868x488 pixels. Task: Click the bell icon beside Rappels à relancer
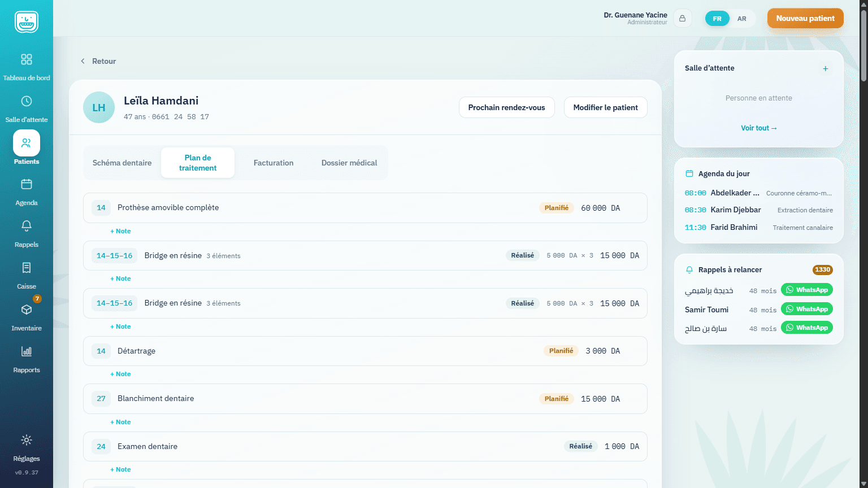pyautogui.click(x=689, y=269)
